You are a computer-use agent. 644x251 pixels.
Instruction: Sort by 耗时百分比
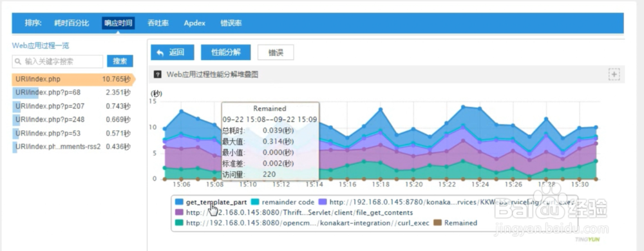pyautogui.click(x=71, y=23)
